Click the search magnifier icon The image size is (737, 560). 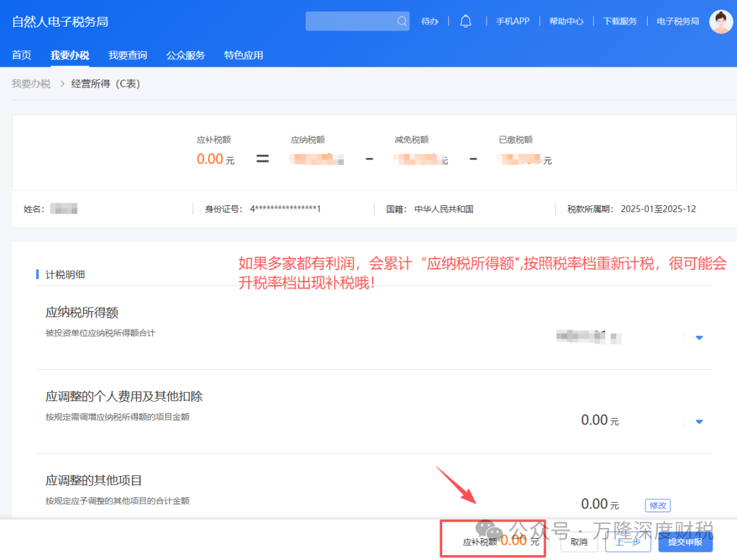pos(402,21)
